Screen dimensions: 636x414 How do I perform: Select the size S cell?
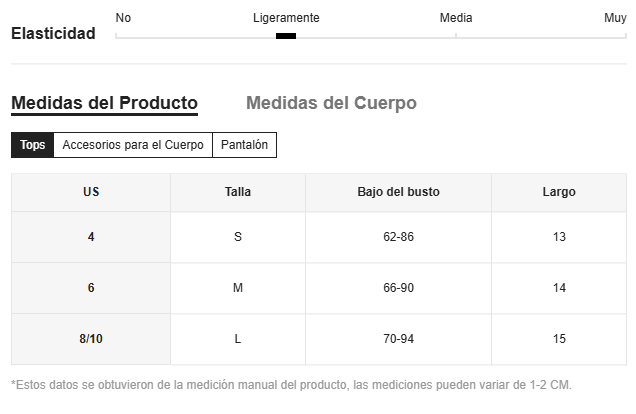[x=238, y=237]
